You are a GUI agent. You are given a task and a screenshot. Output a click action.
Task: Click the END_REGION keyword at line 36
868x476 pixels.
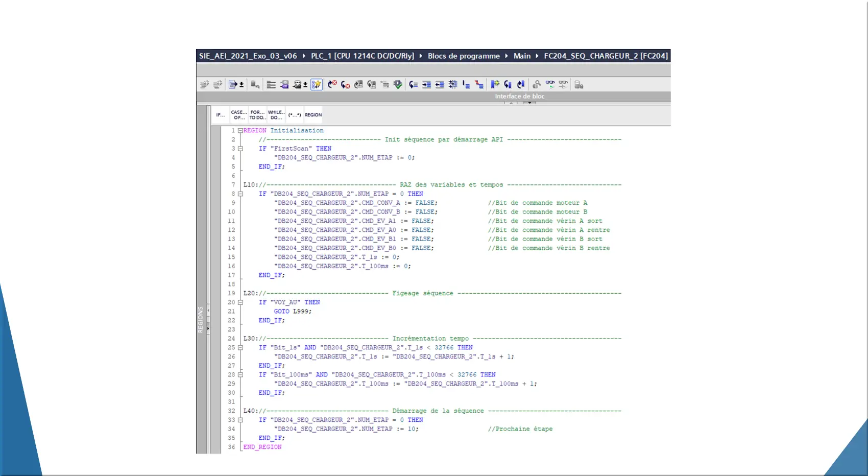coord(262,447)
